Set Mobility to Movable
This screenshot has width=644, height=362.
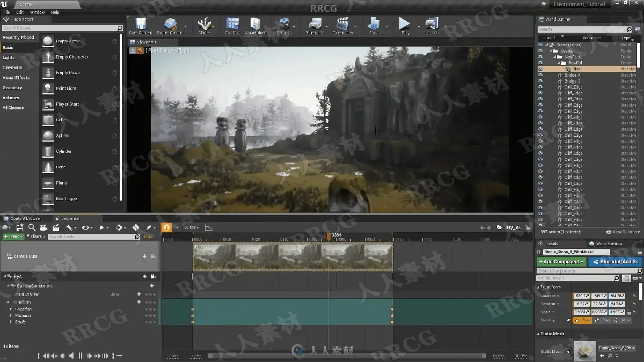click(623, 320)
